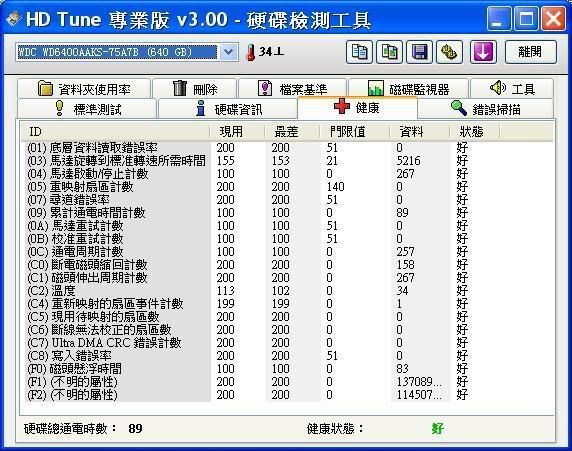Switch to the 工具 tab
The width and height of the screenshot is (572, 451).
(512, 89)
